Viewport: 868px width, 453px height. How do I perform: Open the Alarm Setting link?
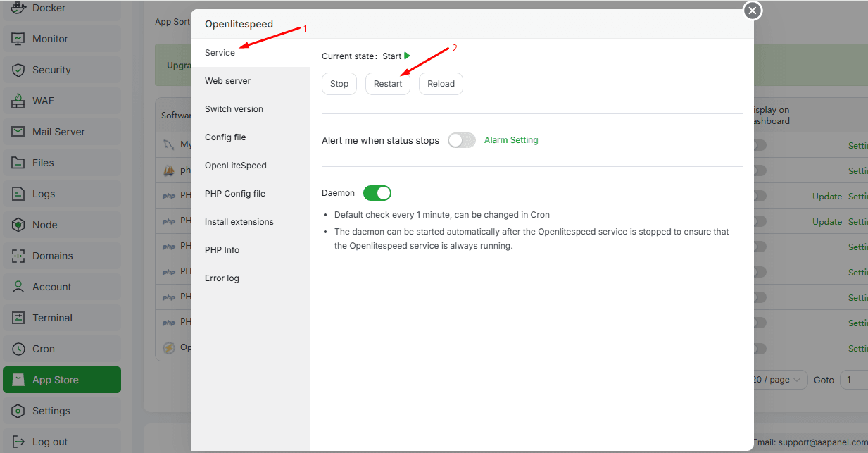tap(511, 140)
